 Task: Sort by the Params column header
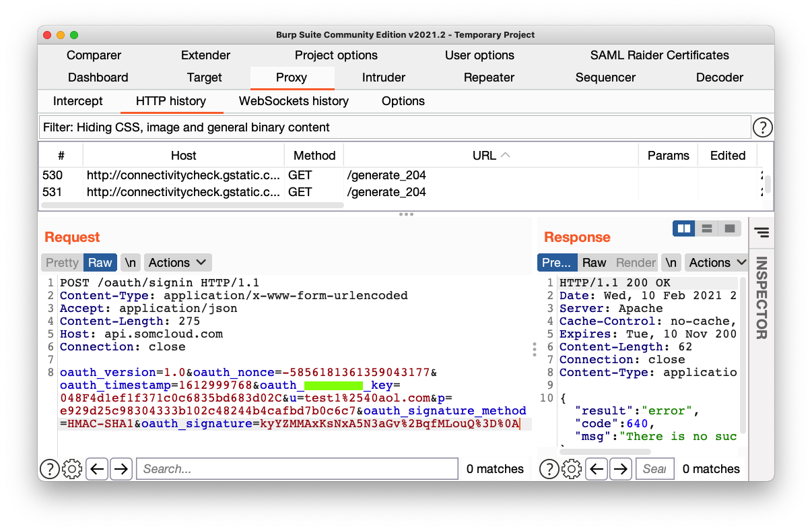[668, 156]
